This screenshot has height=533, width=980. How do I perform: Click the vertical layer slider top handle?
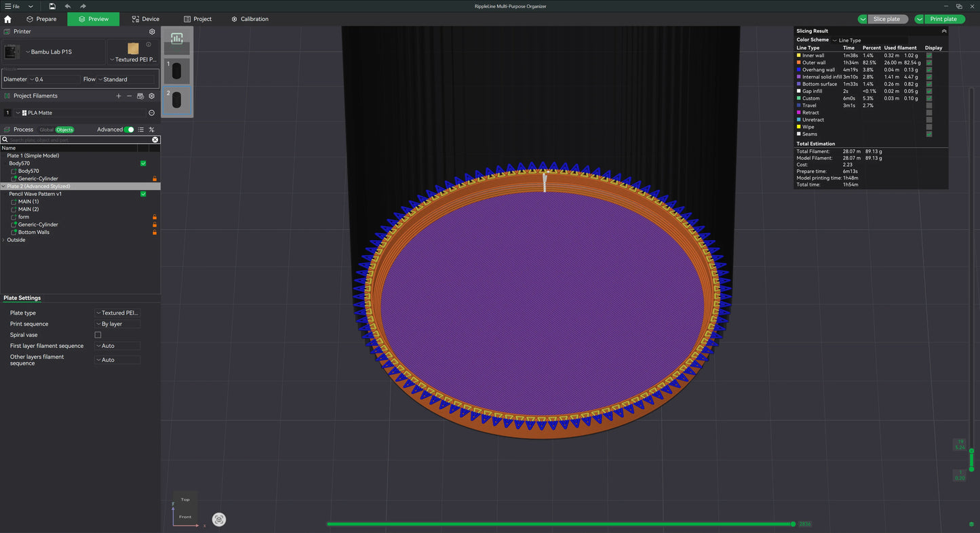click(x=971, y=451)
